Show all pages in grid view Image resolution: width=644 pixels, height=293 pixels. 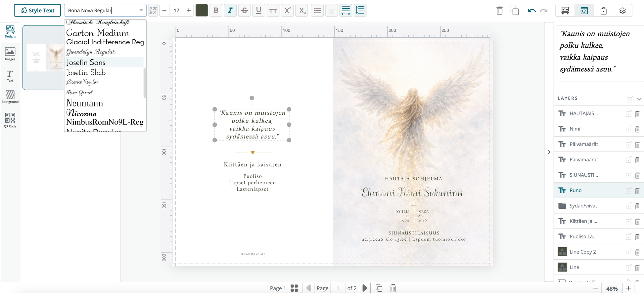point(294,288)
